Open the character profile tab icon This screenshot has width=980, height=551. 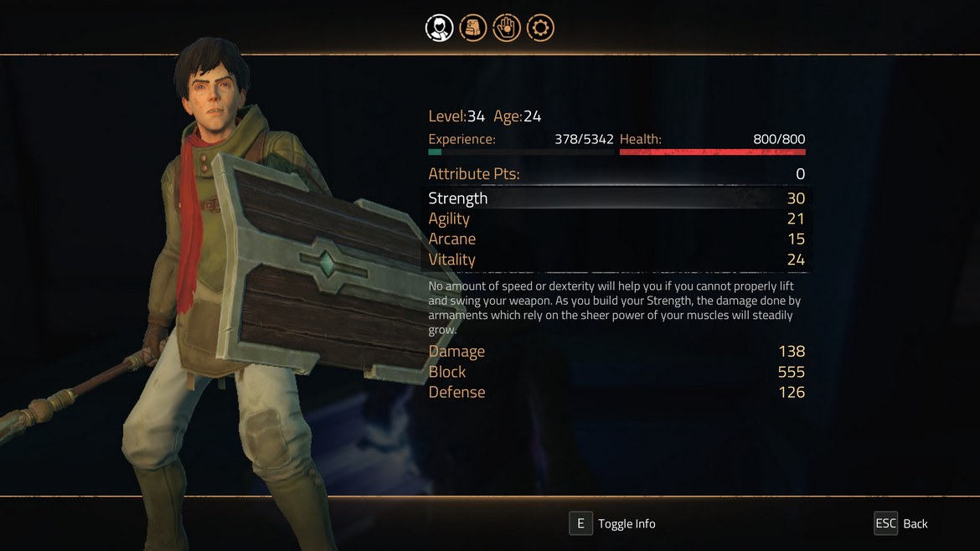pyautogui.click(x=440, y=28)
